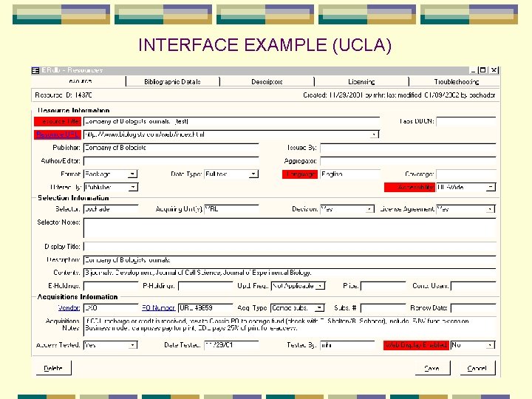
Task: Click the Acquiring Unit(s) field
Action: [x=231, y=209]
